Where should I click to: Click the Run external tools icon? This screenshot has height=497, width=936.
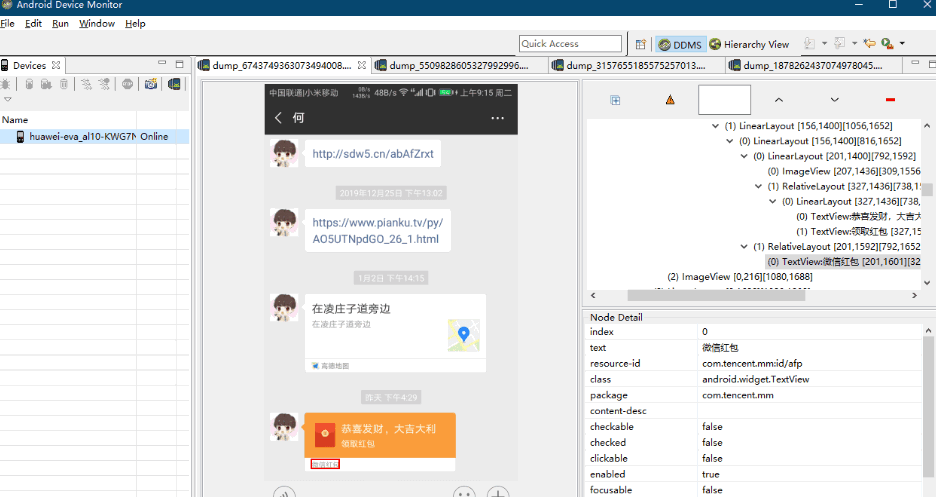pyautogui.click(x=887, y=43)
